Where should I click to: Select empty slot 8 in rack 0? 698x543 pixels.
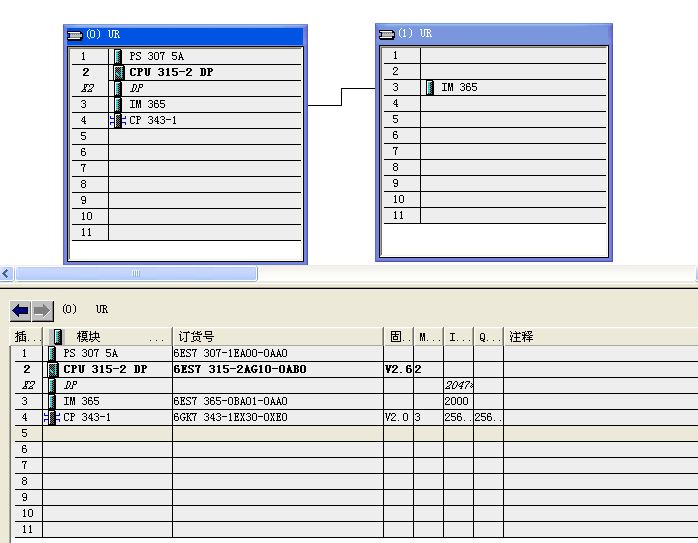click(x=187, y=184)
